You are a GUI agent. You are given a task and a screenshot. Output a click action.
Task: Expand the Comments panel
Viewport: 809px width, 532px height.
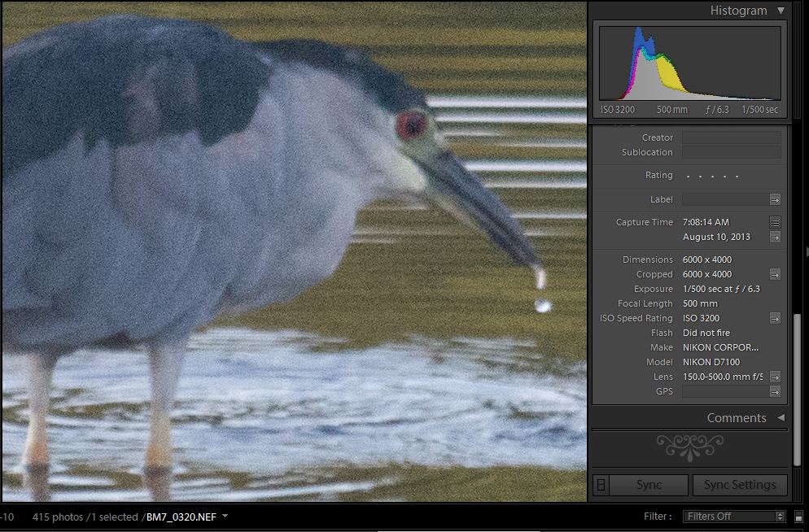(781, 417)
